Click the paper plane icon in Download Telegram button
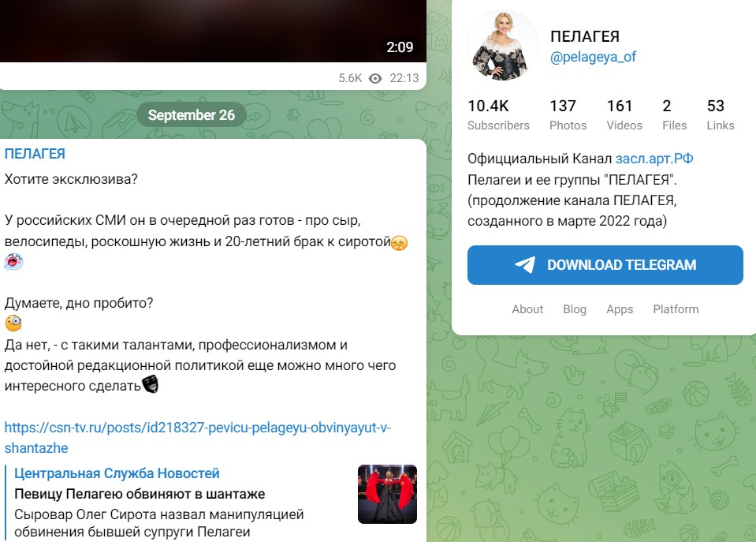 (525, 264)
